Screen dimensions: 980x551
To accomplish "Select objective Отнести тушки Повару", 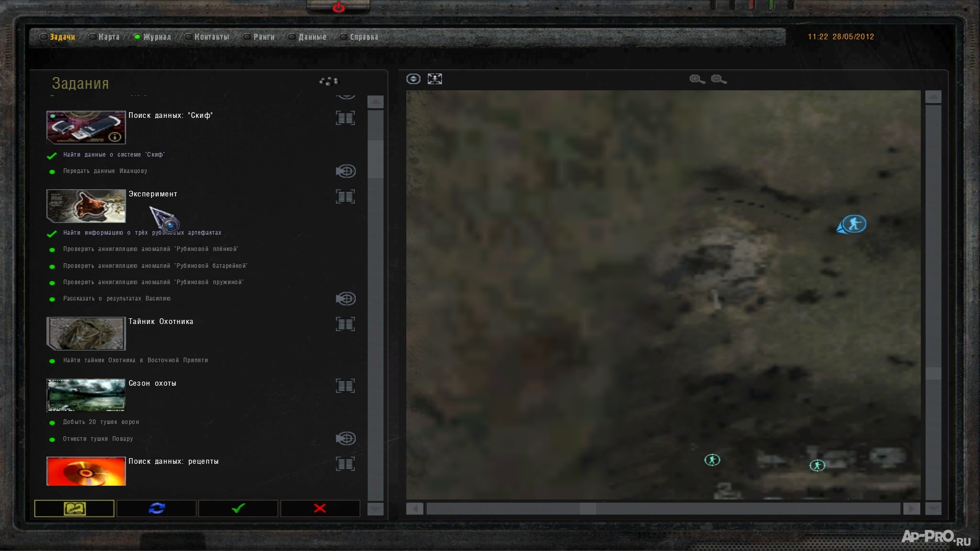I will 98,439.
